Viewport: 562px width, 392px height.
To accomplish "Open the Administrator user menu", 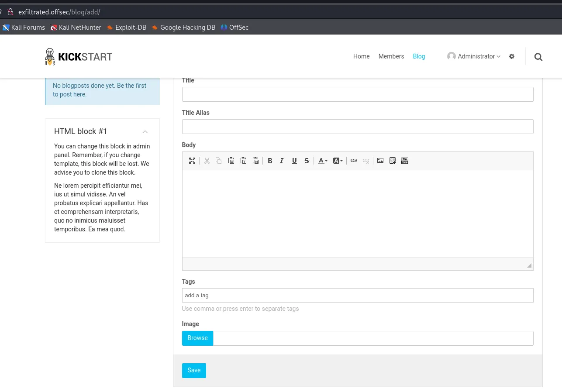I will click(474, 56).
